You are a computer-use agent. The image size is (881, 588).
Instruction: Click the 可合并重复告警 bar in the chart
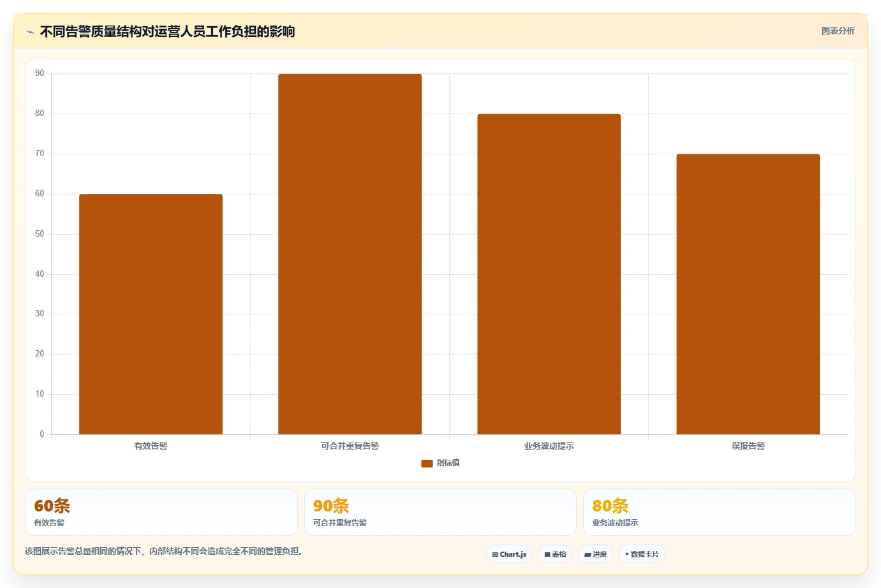350,254
